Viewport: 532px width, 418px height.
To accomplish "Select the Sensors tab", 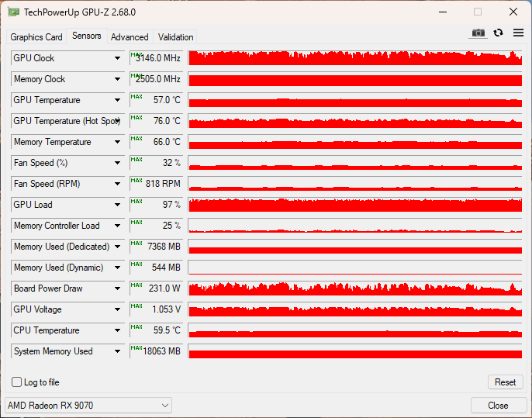I will 87,36.
